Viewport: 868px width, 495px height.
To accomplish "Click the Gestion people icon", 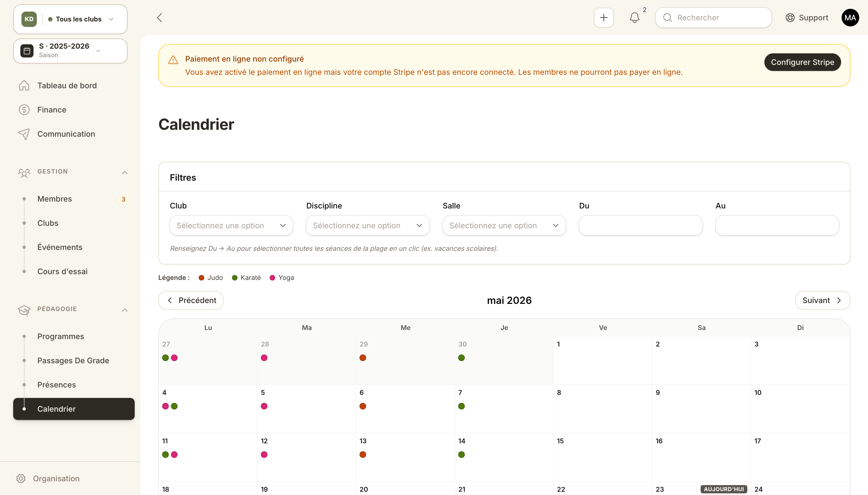I will point(24,173).
